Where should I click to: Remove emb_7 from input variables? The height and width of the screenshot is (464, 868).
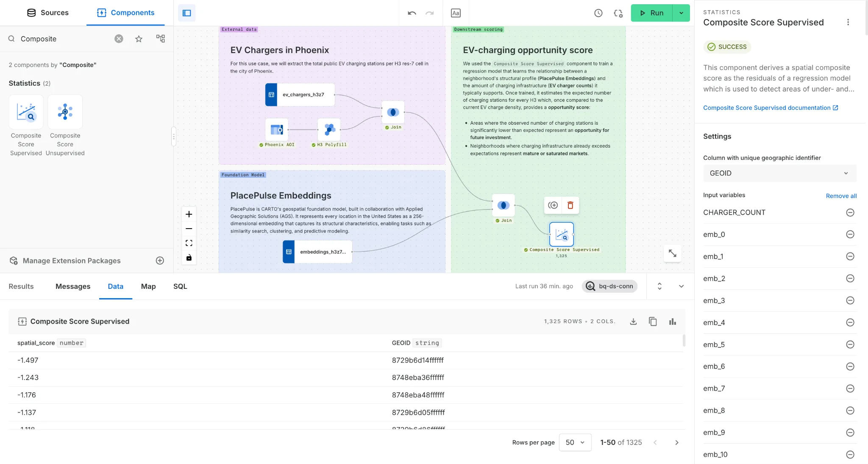click(850, 389)
